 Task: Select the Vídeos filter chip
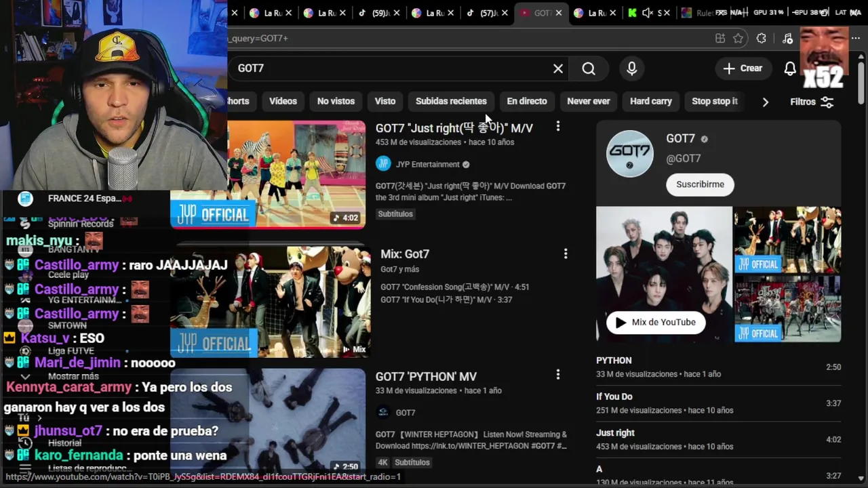tap(283, 101)
